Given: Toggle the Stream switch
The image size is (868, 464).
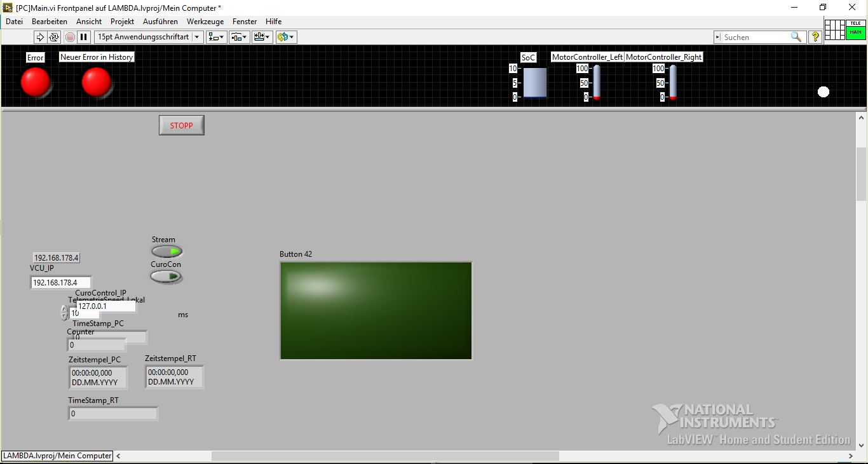Looking at the screenshot, I should coord(167,252).
